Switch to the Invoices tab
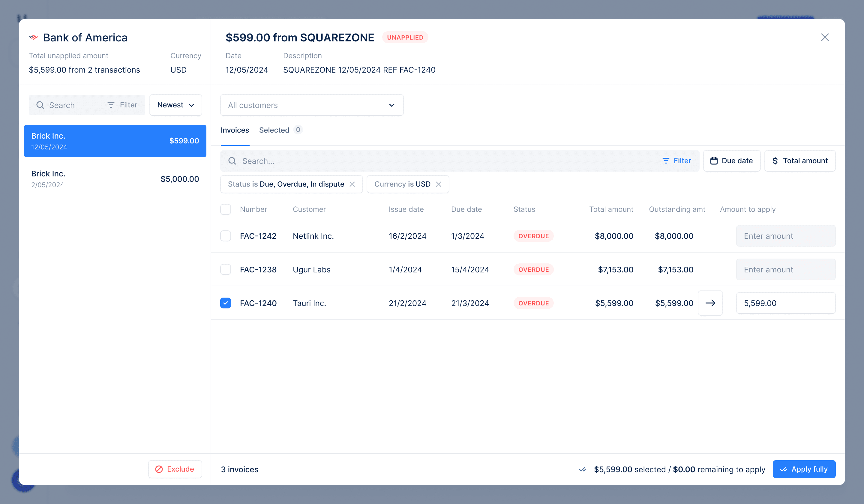This screenshot has height=504, width=864. (235, 130)
